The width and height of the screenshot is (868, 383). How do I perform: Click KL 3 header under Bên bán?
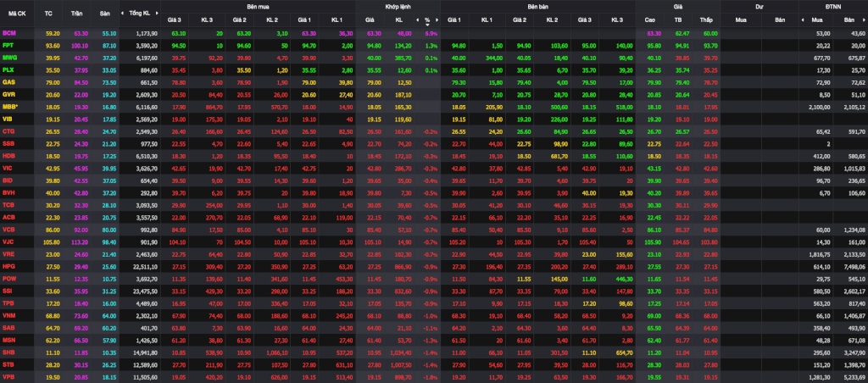(x=617, y=20)
